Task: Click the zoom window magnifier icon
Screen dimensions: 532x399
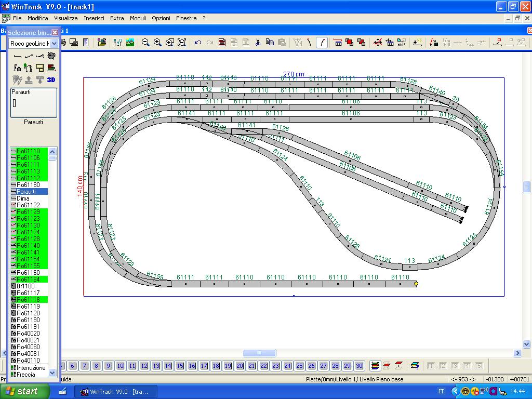Action: [x=170, y=43]
